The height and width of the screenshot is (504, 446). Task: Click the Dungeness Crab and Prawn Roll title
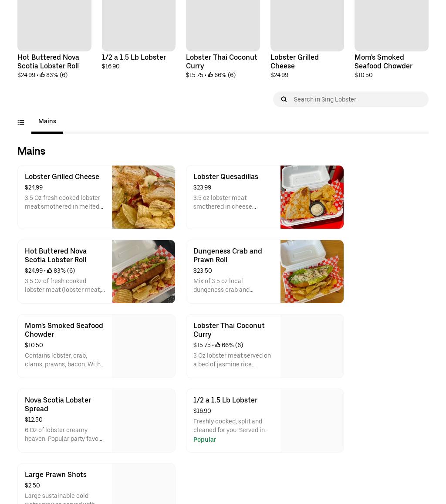pos(227,255)
